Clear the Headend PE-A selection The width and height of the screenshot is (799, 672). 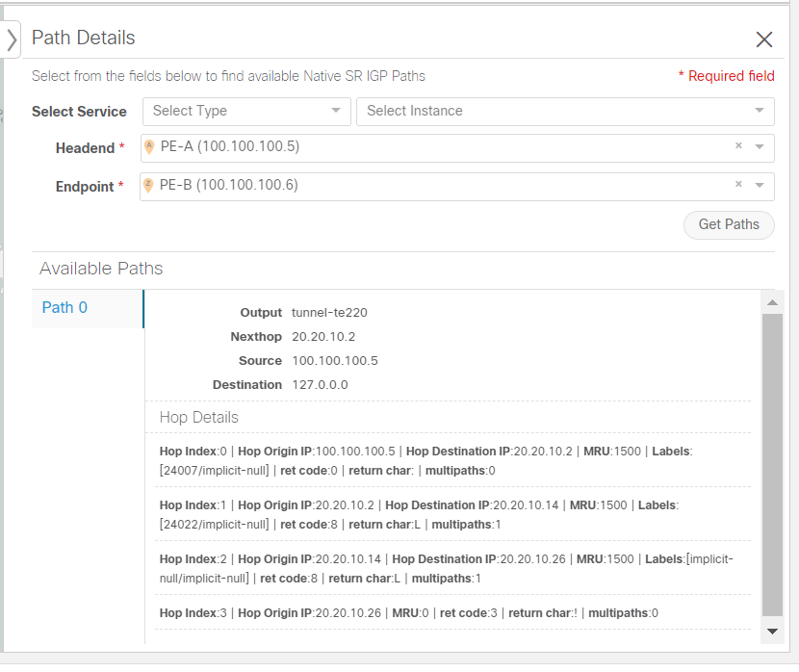click(x=738, y=146)
